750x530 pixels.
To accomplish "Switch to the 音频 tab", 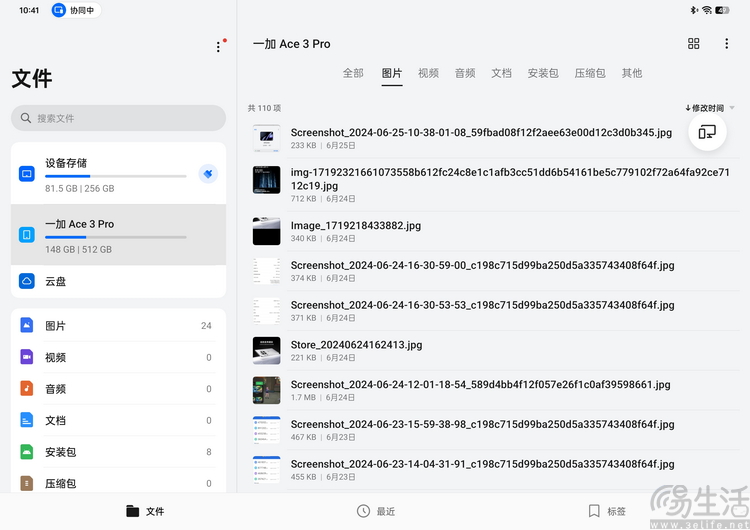I will point(465,73).
